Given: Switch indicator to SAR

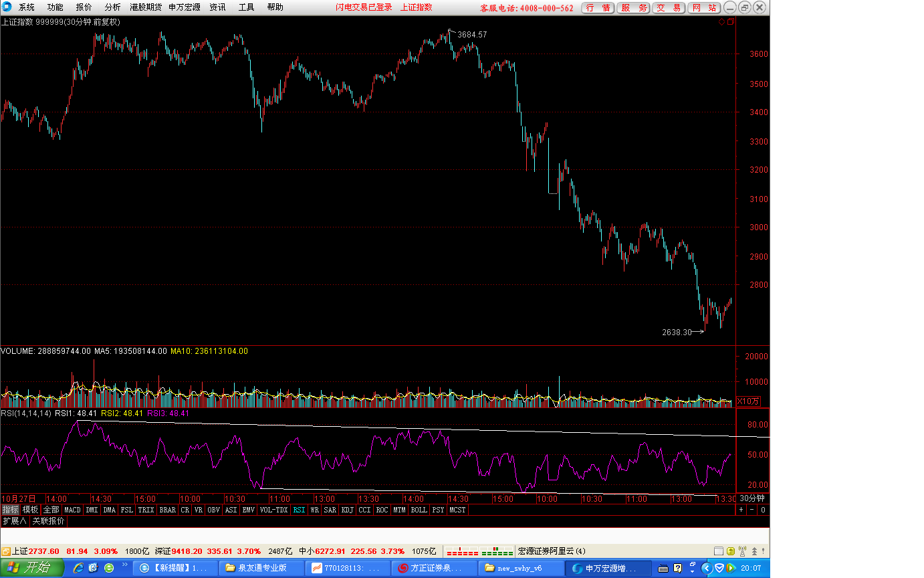Looking at the screenshot, I should (330, 510).
